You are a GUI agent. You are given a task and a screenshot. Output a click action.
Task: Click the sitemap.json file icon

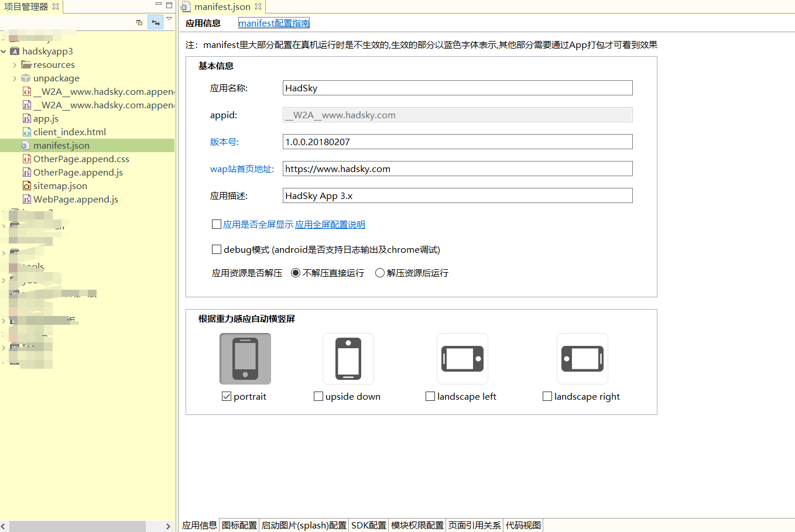tap(26, 186)
